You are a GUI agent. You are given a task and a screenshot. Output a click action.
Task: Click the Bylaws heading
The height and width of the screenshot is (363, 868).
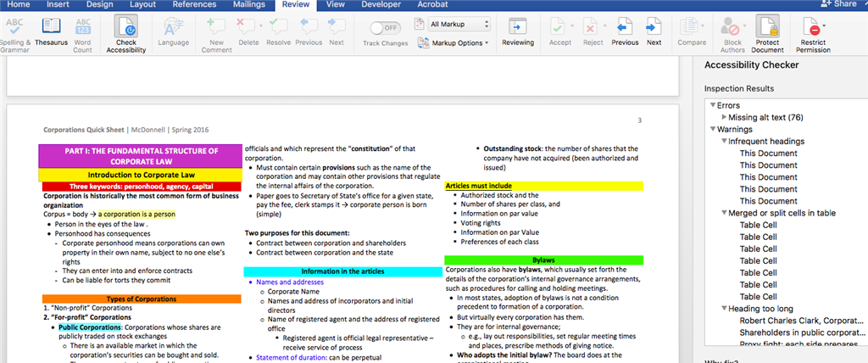(543, 260)
